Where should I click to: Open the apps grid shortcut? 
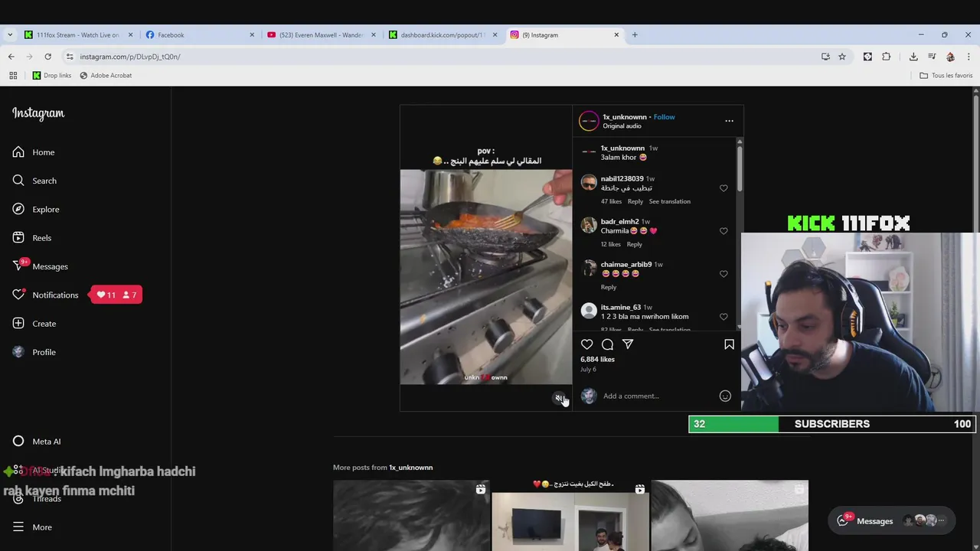tap(12, 76)
